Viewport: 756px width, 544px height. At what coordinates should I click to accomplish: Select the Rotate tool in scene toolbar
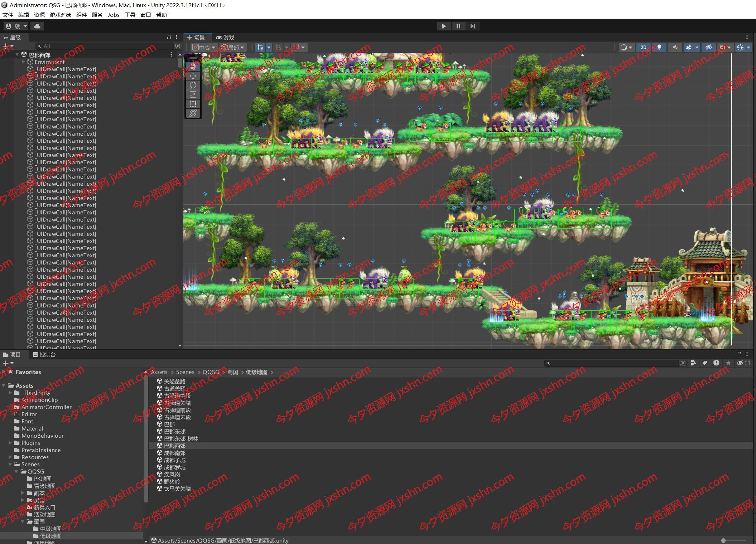click(193, 85)
